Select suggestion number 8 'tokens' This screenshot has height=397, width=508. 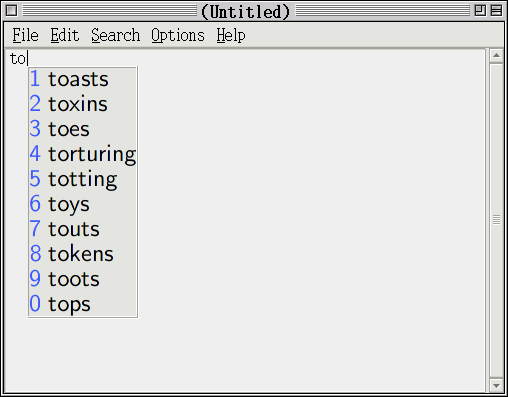[x=83, y=254]
